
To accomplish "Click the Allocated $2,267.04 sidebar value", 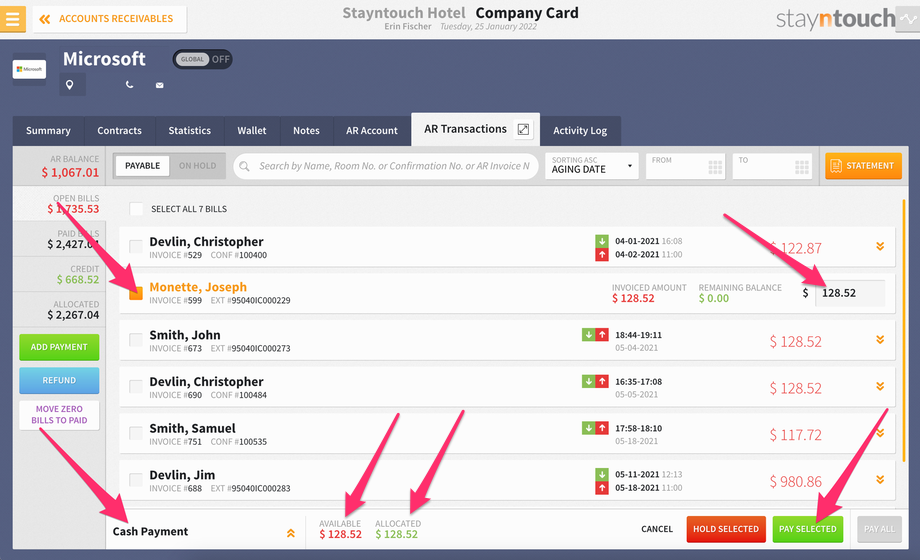I will click(73, 315).
